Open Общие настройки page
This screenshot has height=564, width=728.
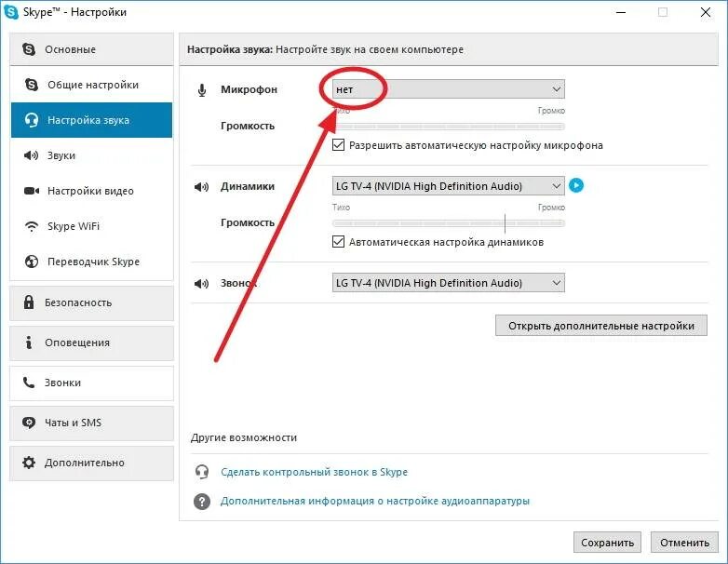[x=91, y=85]
